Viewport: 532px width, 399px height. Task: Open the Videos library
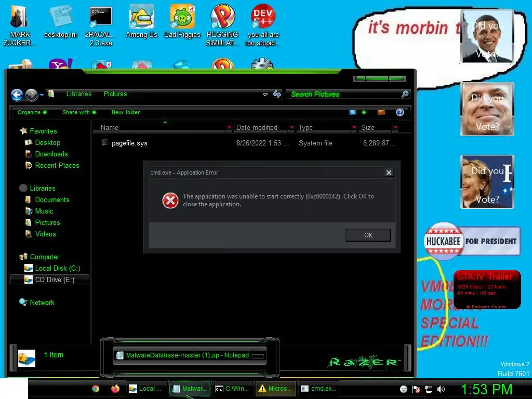45,234
